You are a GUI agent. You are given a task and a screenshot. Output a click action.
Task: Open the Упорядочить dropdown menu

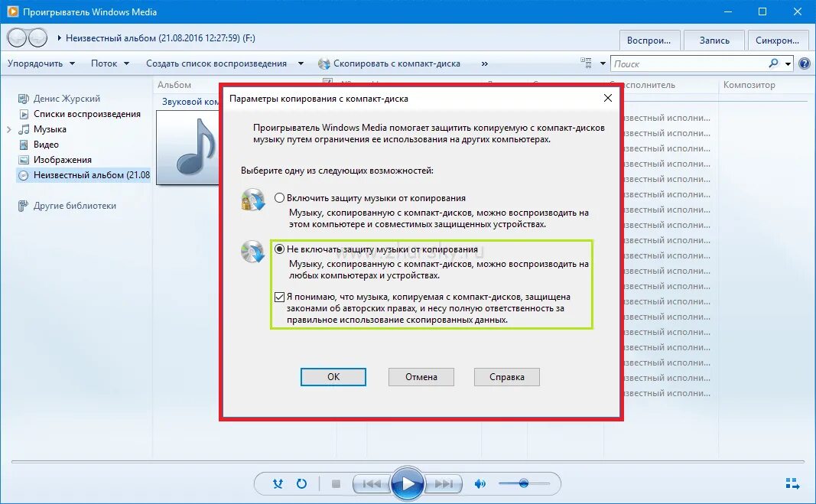[41, 63]
